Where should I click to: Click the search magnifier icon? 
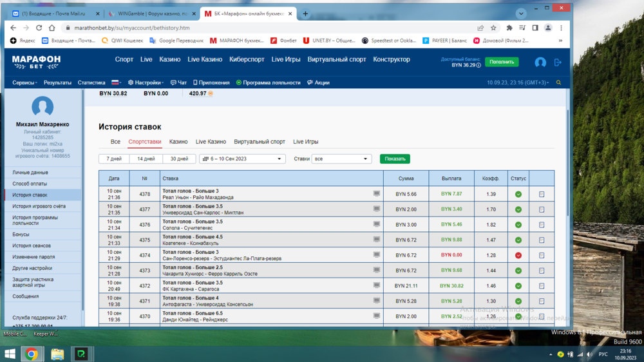(558, 83)
